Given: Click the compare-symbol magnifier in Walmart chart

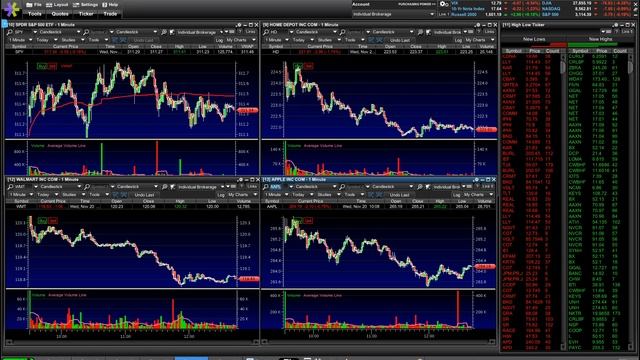Looking at the screenshot, I should coord(87,187).
